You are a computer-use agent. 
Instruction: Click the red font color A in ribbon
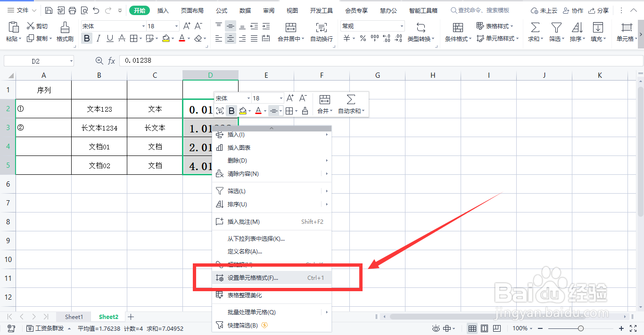[182, 39]
